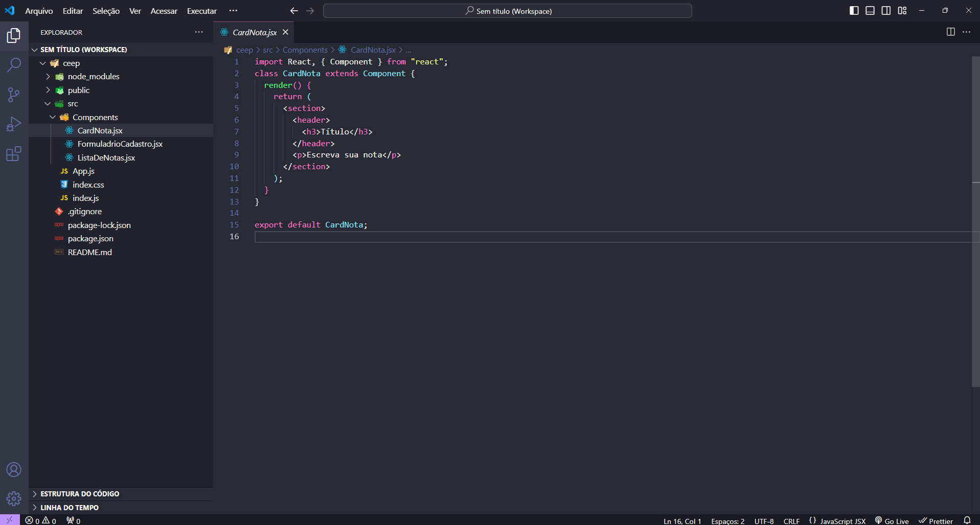Open notifications bell icon
Screen dimensions: 980x525
[x=967, y=520]
